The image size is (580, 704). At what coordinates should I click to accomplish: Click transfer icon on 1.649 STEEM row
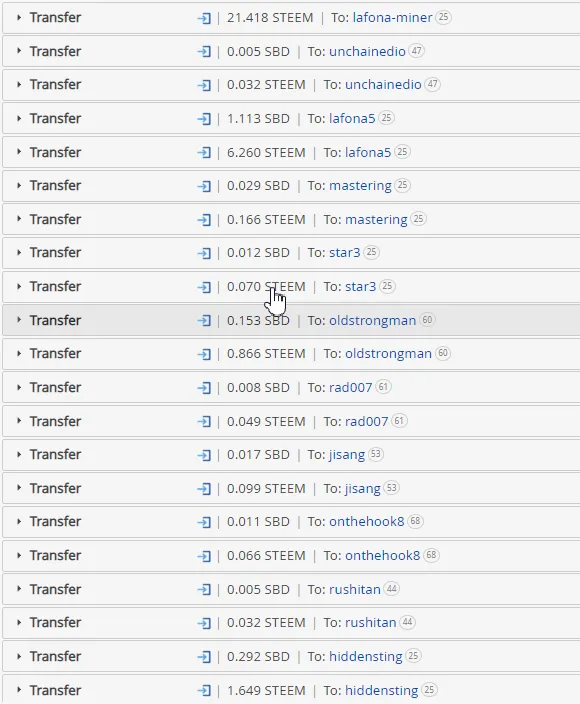204,691
